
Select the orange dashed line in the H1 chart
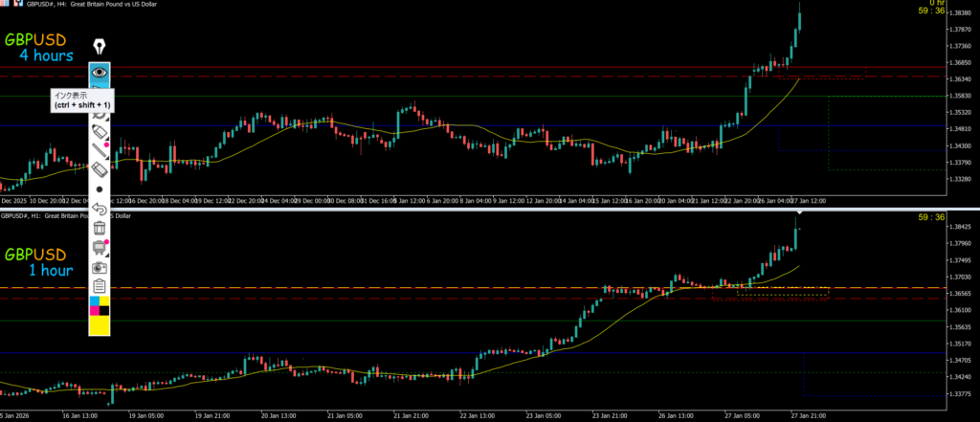click(x=383, y=287)
